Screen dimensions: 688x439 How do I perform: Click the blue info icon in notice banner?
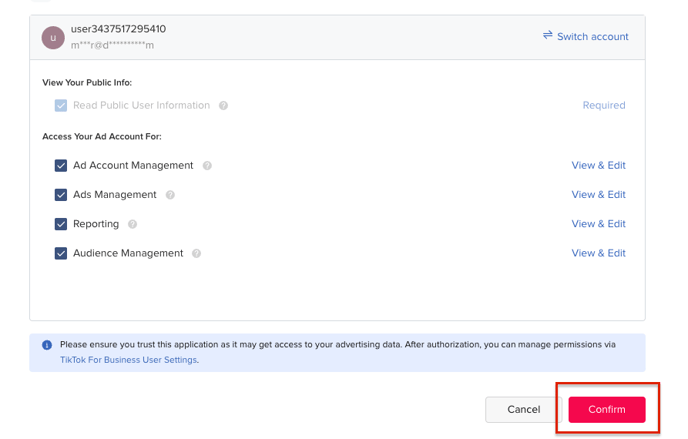[47, 345]
